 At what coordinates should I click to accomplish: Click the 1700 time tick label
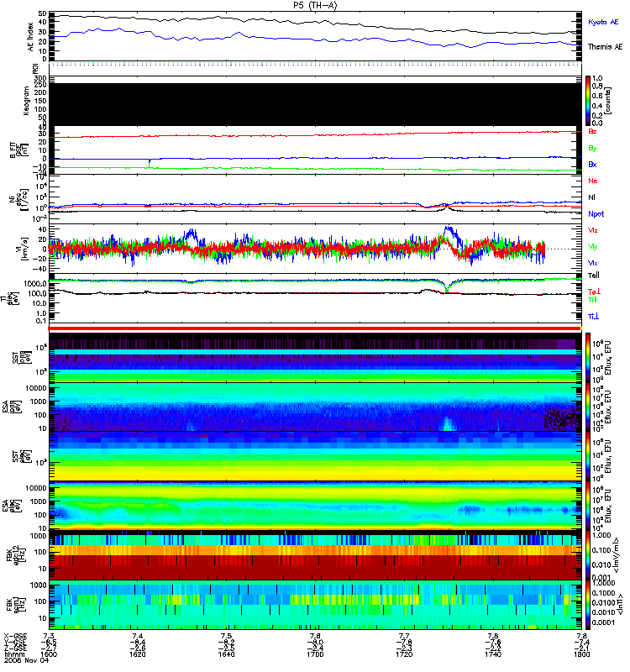(x=316, y=654)
